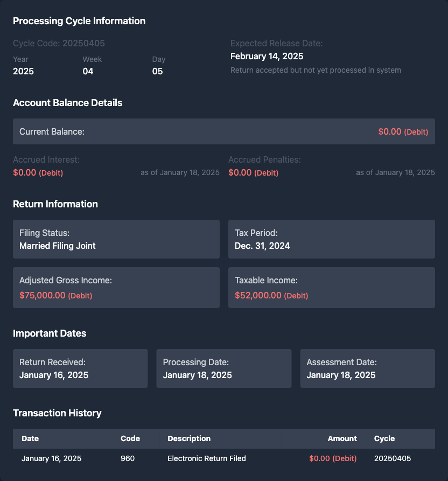Select the Tax Period card

[331, 239]
